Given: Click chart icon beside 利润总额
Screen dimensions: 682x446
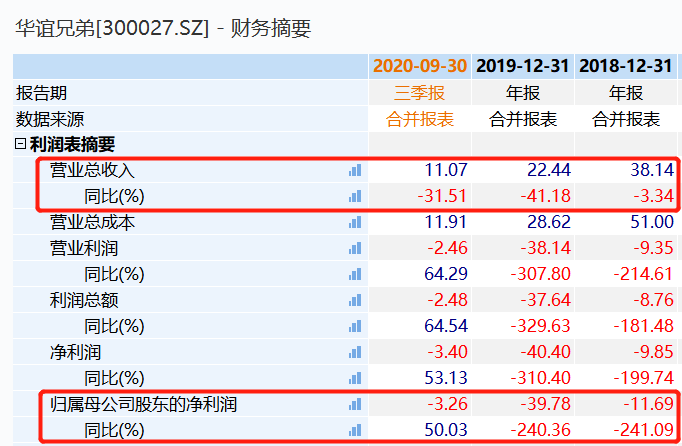Looking at the screenshot, I should (x=355, y=300).
